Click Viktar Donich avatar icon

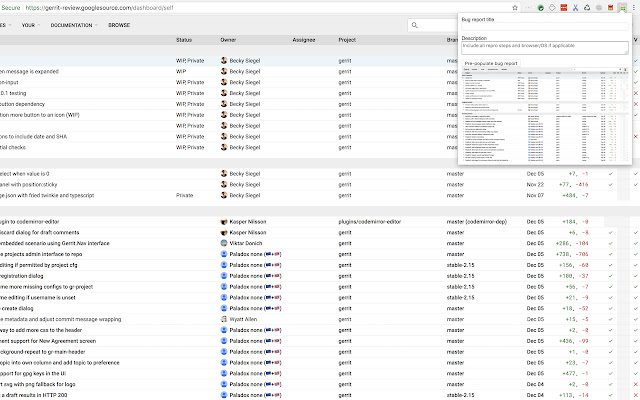pyautogui.click(x=224, y=243)
